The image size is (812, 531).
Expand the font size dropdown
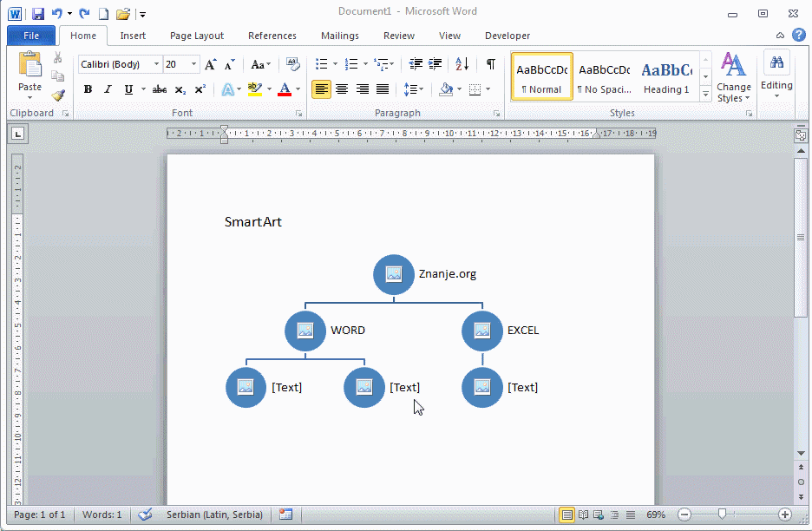point(193,64)
